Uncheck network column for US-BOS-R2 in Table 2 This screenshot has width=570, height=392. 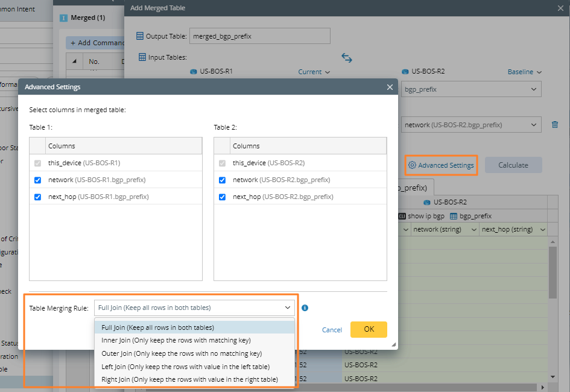[223, 180]
